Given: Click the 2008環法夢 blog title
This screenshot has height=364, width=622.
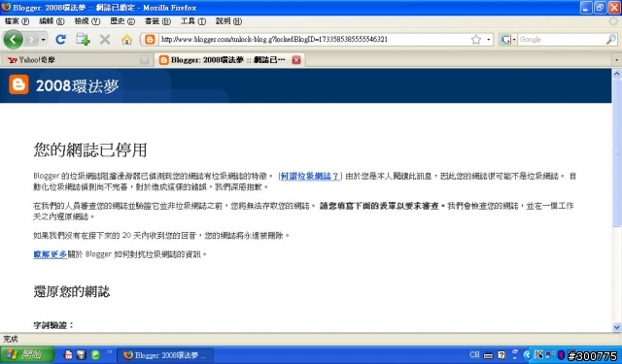Looking at the screenshot, I should (78, 86).
